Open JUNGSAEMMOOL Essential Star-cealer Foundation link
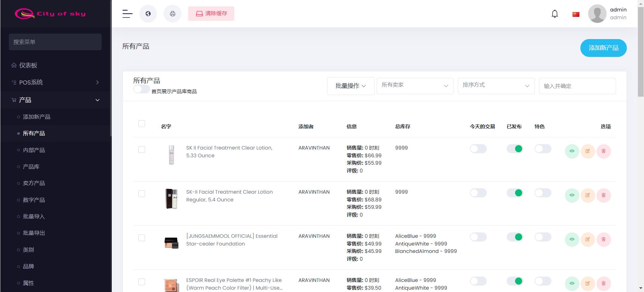The image size is (644, 292). (x=232, y=240)
